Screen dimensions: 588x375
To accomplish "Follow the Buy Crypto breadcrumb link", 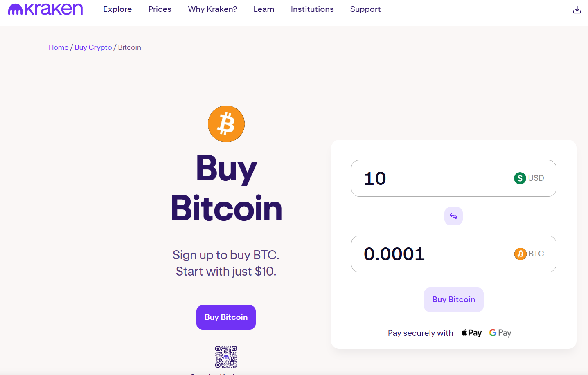I will pyautogui.click(x=93, y=47).
